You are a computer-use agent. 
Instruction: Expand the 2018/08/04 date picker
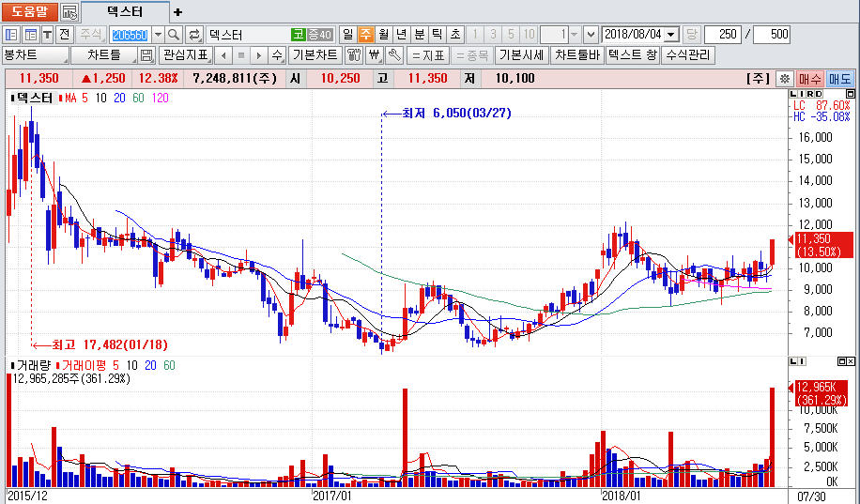coord(670,35)
